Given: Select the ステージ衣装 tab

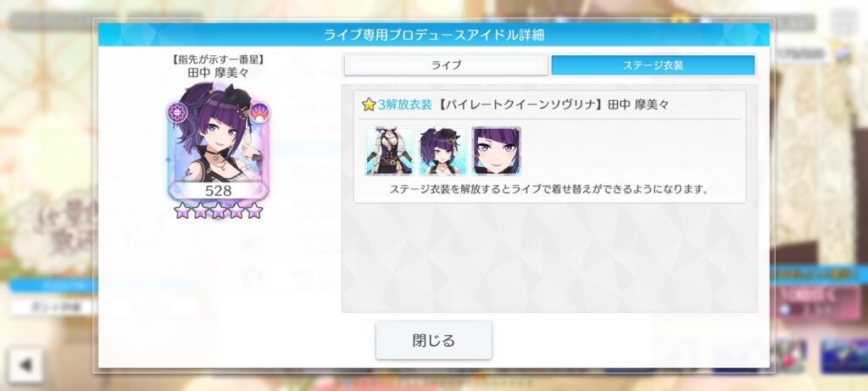Looking at the screenshot, I should [x=654, y=64].
